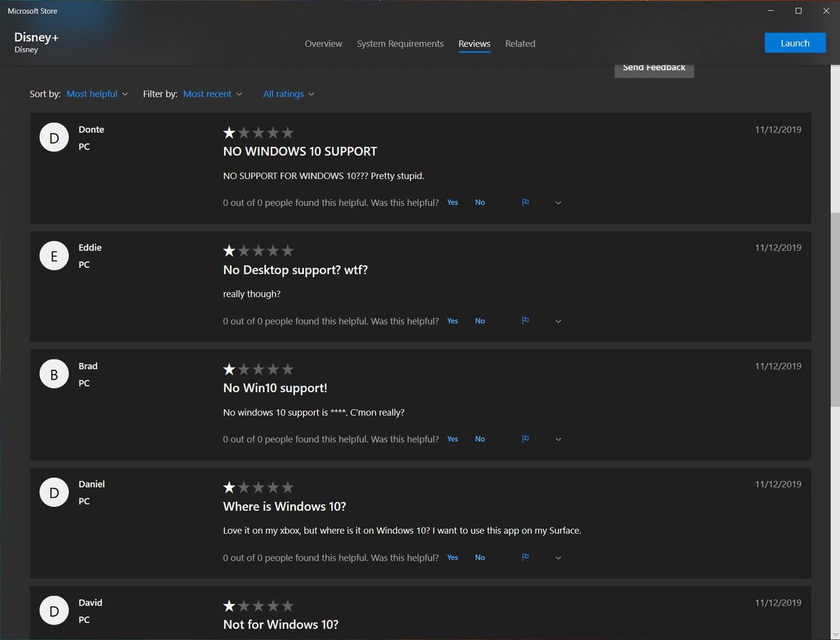Screen dimensions: 840x640
Task: Mark Daniel's review helpful with Yes
Action: pos(453,557)
